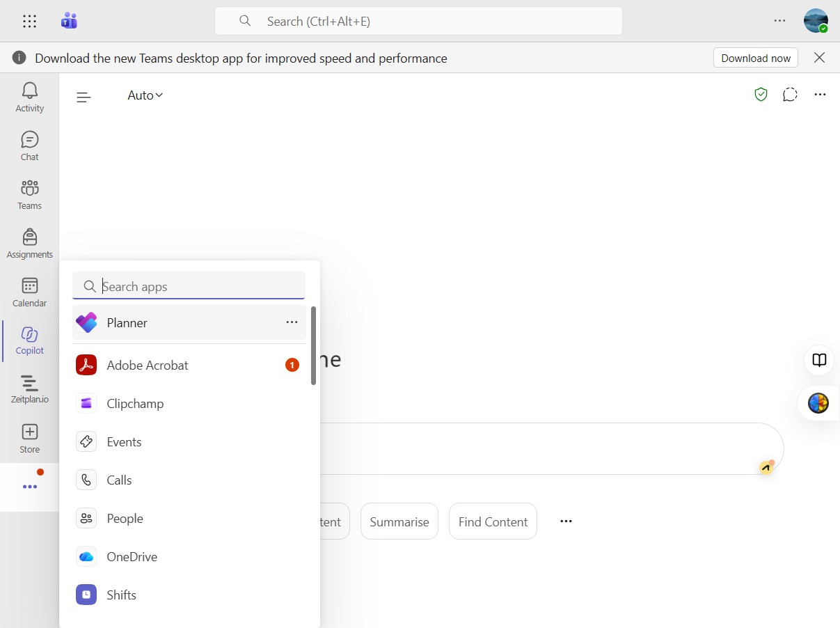840x628 pixels.
Task: Open the Store in sidebar
Action: point(29,438)
